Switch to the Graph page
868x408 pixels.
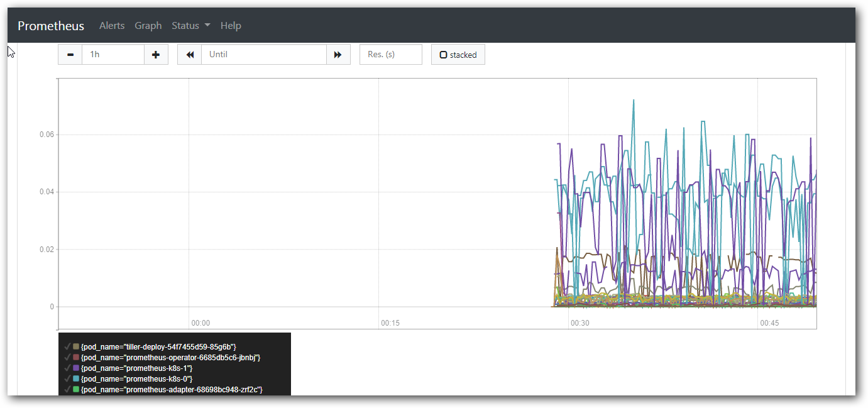pyautogui.click(x=148, y=26)
